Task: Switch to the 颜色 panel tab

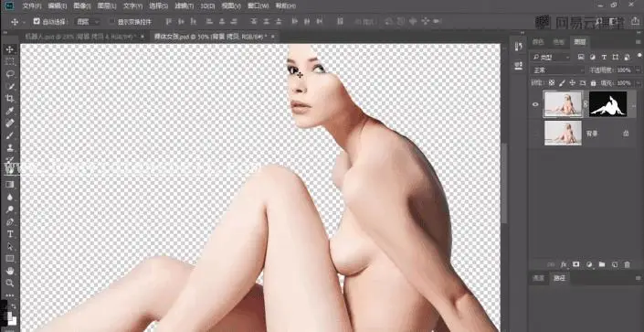Action: click(538, 41)
